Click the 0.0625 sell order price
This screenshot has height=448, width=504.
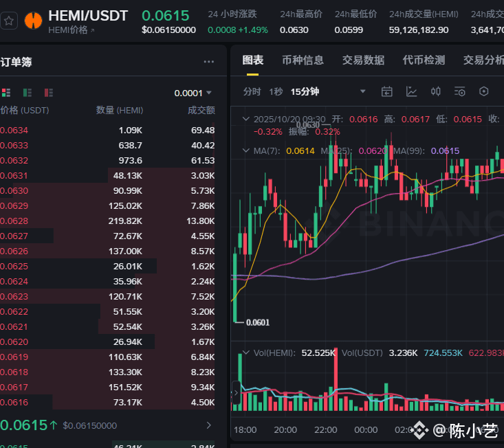(14, 266)
